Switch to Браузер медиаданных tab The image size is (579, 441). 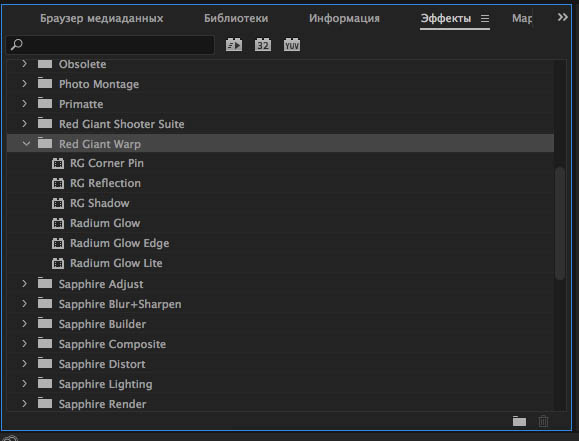tap(102, 18)
